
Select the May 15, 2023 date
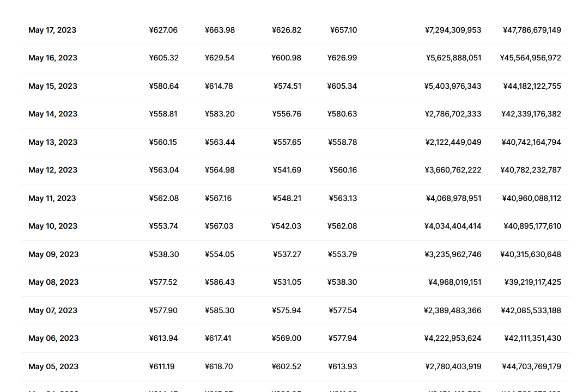coord(53,86)
